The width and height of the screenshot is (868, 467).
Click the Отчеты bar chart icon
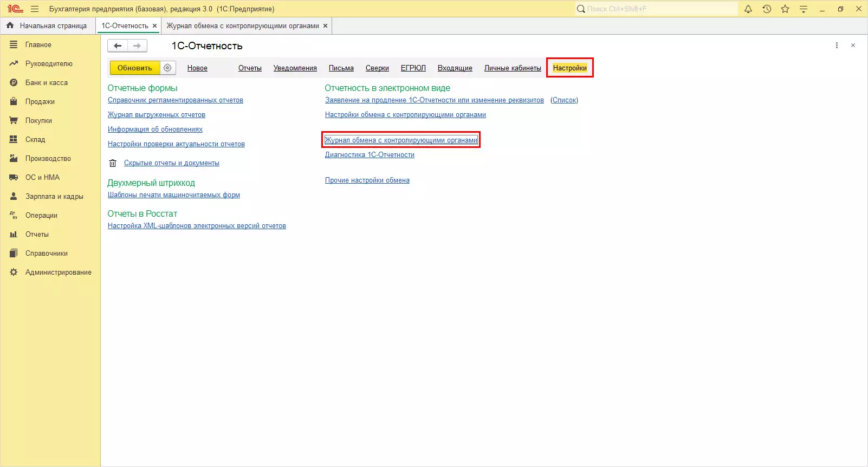(14, 234)
